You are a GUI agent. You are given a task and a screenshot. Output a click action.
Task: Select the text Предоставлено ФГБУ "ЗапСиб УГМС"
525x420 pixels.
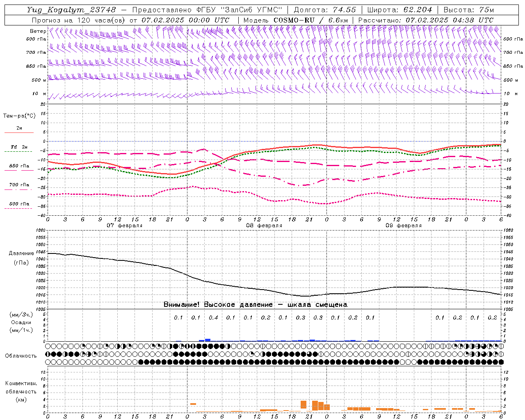click(208, 10)
